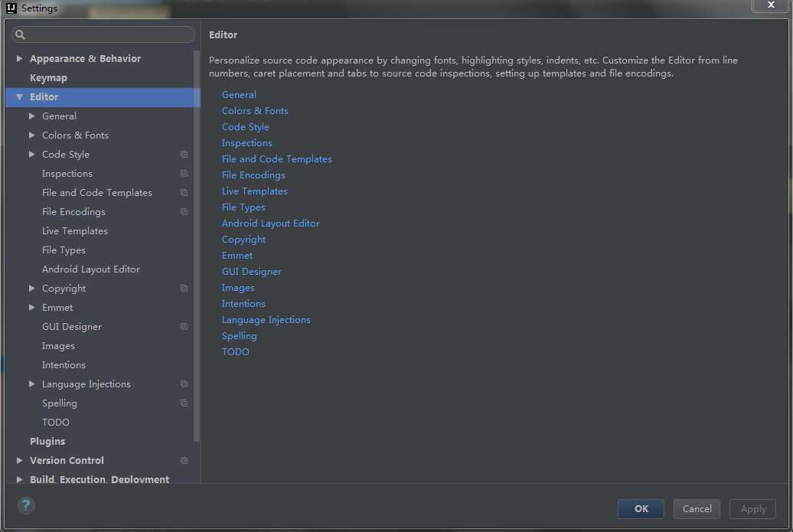
Task: Open Images link in panel
Action: (x=238, y=288)
